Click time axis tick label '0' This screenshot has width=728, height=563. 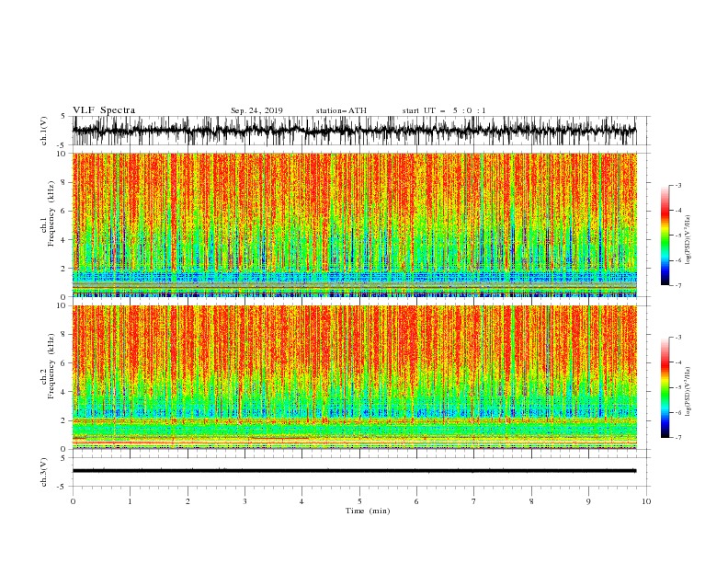73,501
